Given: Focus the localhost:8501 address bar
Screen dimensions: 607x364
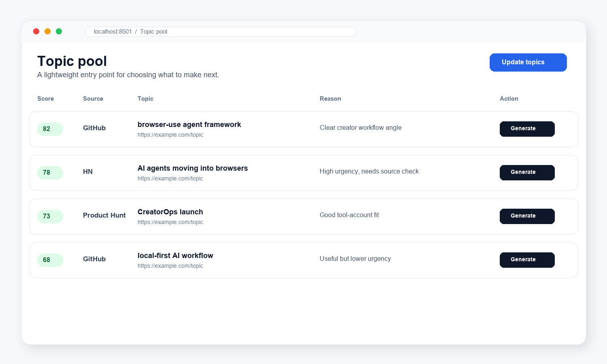Looking at the screenshot, I should pos(221,32).
